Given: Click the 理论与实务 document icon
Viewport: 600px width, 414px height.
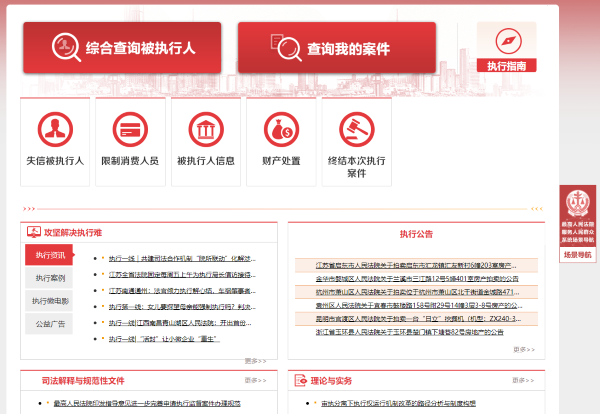Looking at the screenshot, I should tap(301, 380).
